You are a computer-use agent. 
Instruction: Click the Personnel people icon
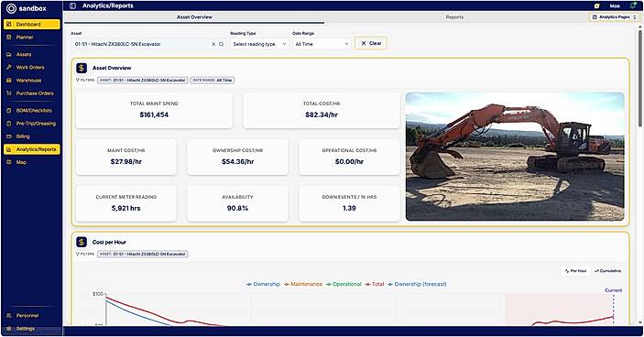click(9, 316)
